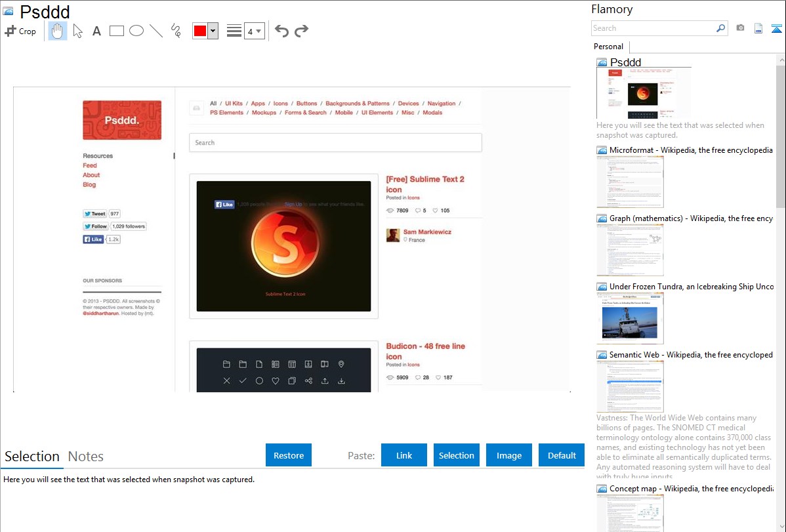Image resolution: width=786 pixels, height=532 pixels.
Task: Click the Under Frozen Tundra snapshot icon
Action: 602,287
